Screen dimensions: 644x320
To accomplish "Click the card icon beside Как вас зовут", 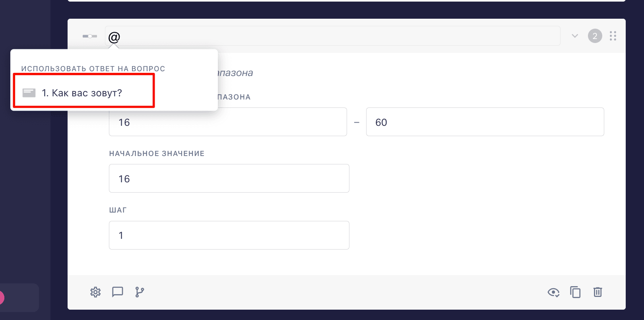I will pos(29,93).
